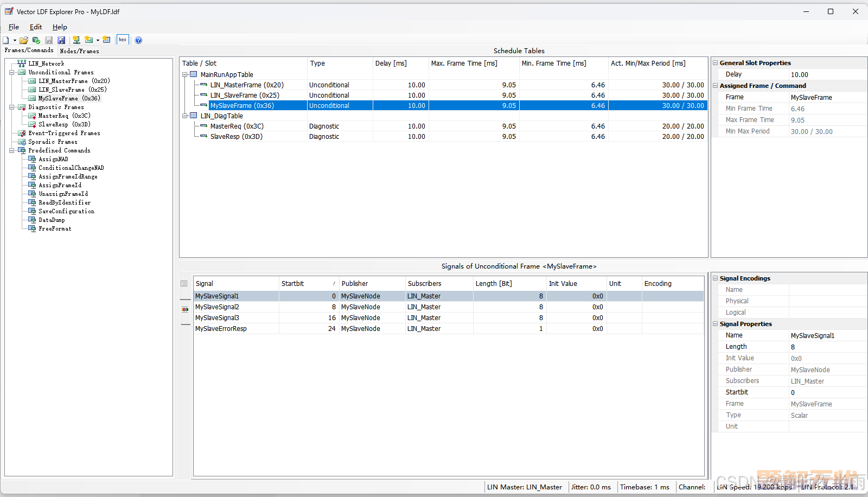The height and width of the screenshot is (497, 868).
Task: Click the Event-Triggered Frames icon
Action: [x=22, y=133]
